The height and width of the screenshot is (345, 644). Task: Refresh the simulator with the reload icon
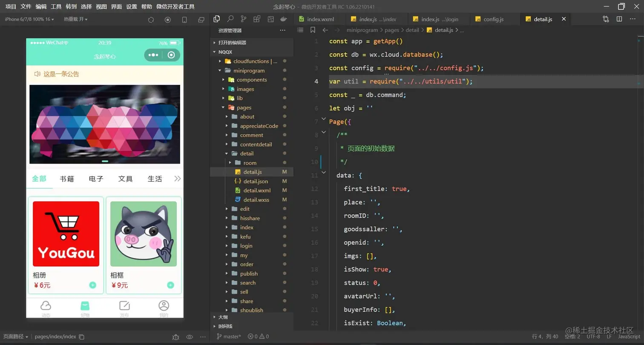click(x=151, y=20)
